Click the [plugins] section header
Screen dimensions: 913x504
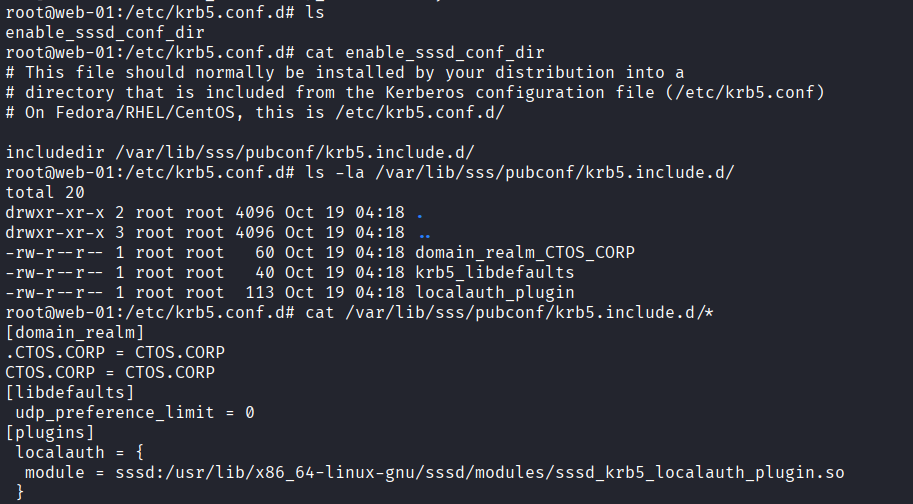49,432
